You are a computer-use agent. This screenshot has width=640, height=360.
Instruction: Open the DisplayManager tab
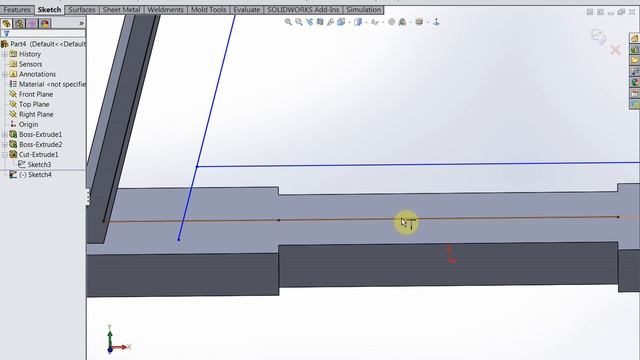click(x=45, y=23)
